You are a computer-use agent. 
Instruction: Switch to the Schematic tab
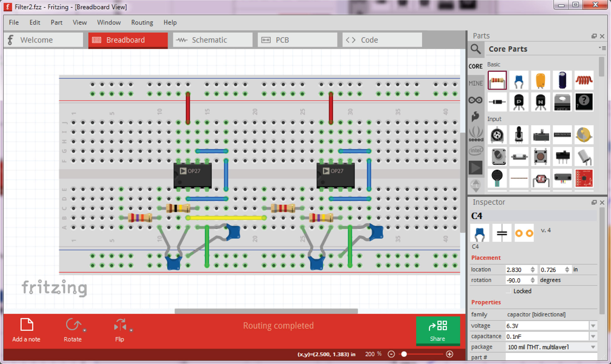pos(213,40)
